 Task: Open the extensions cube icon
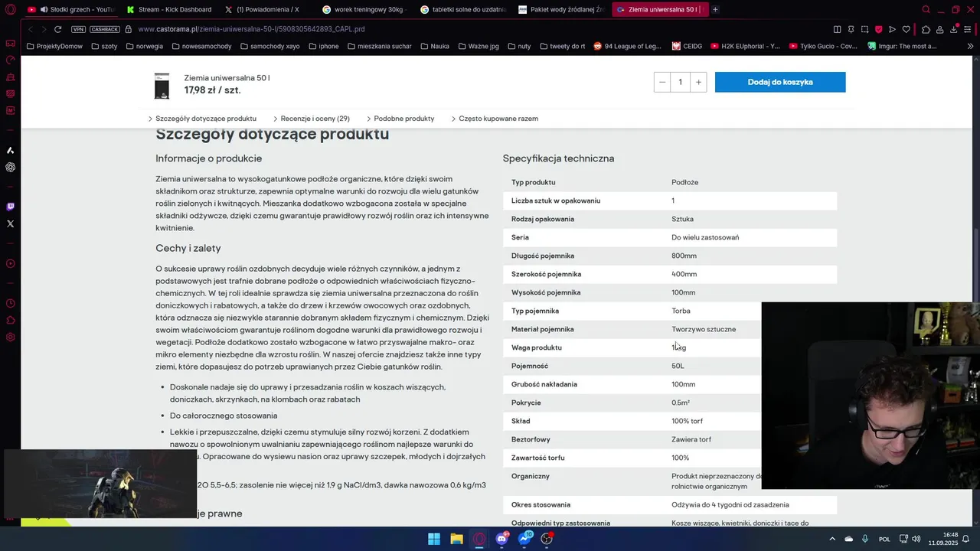tap(926, 29)
